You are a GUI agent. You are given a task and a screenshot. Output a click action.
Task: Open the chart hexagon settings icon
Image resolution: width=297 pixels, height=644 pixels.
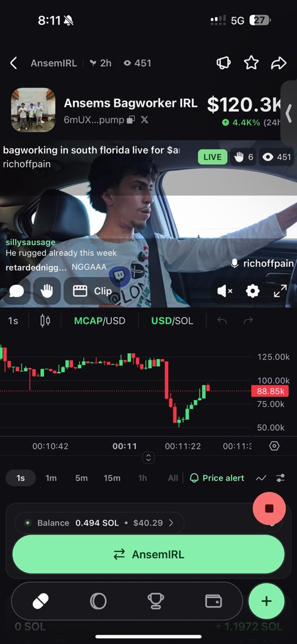tap(274, 446)
